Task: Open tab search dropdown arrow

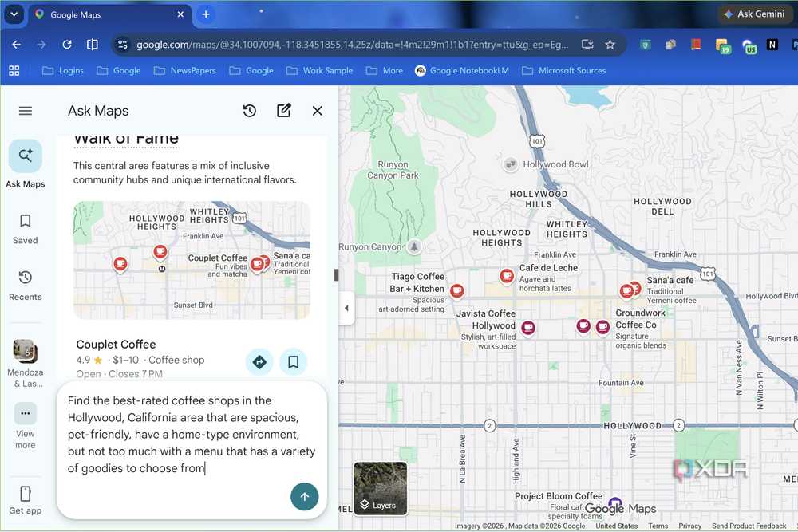Action: 14,14
